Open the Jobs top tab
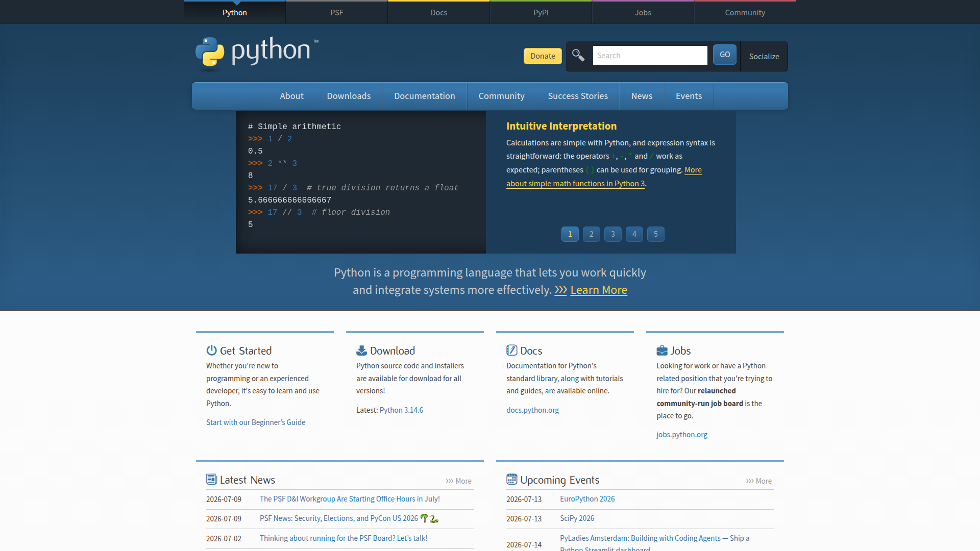 coord(643,12)
